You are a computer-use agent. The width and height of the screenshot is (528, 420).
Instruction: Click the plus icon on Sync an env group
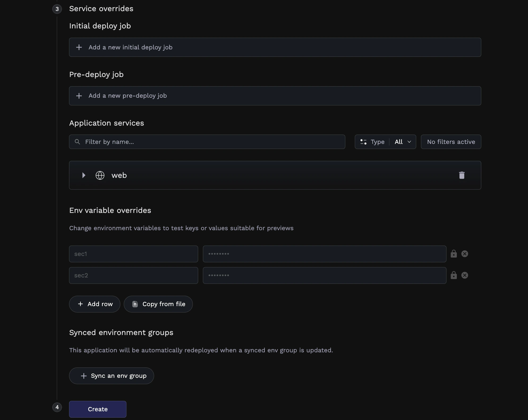83,376
